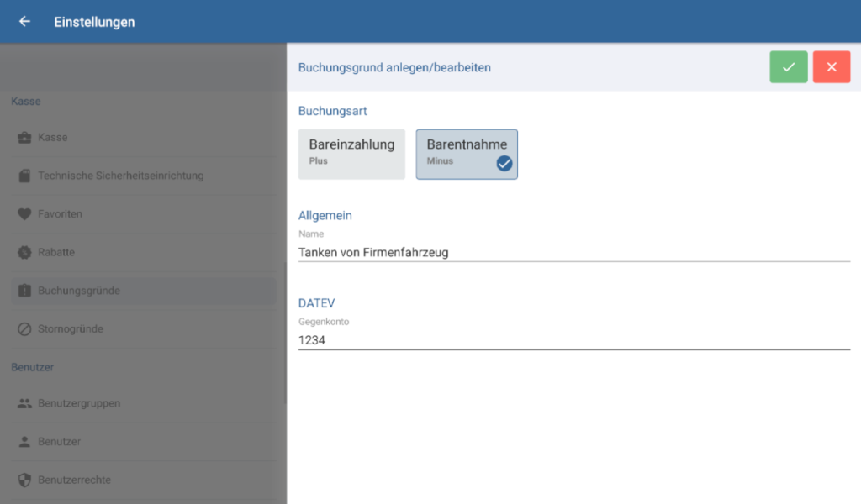Viewport: 861px width, 504px height.
Task: Click the Stornogründe cancel icon
Action: (x=23, y=328)
